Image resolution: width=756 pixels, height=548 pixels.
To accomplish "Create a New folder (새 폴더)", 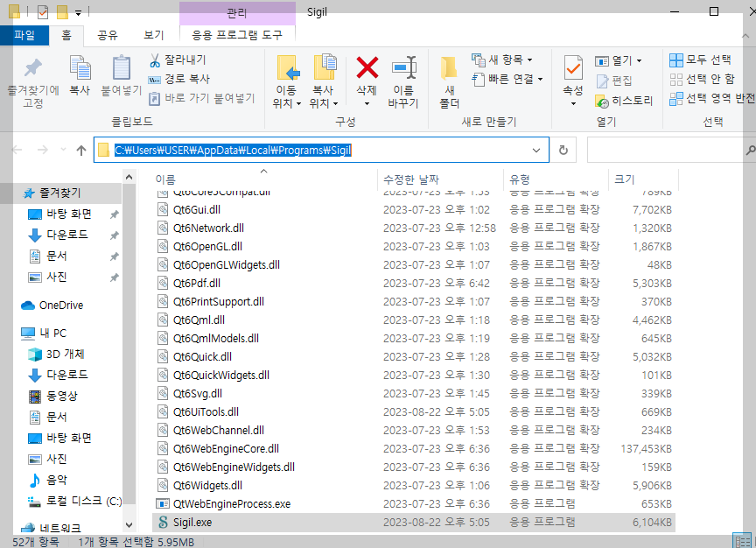I will coord(450,82).
